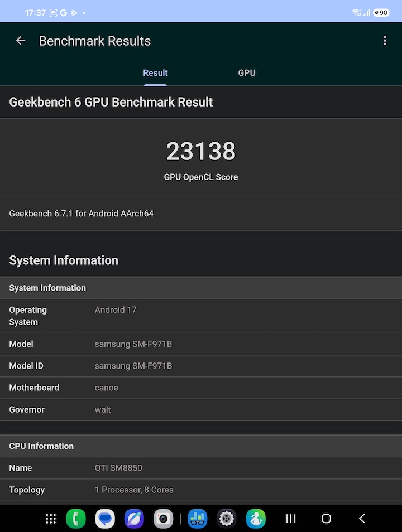Tap the Operating System row label
The height and width of the screenshot is (532, 402).
coord(28,316)
